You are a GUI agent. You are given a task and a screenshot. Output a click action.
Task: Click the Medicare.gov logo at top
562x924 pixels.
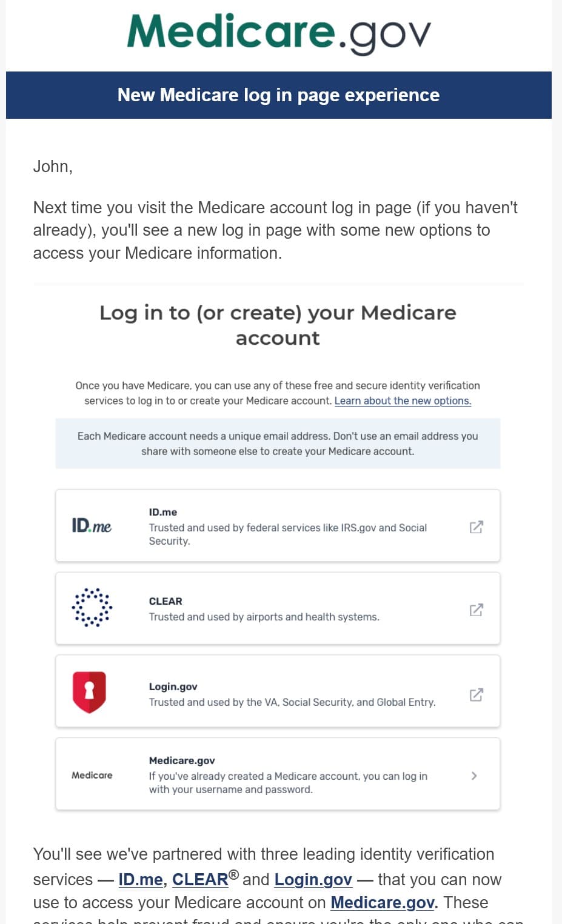point(278,33)
